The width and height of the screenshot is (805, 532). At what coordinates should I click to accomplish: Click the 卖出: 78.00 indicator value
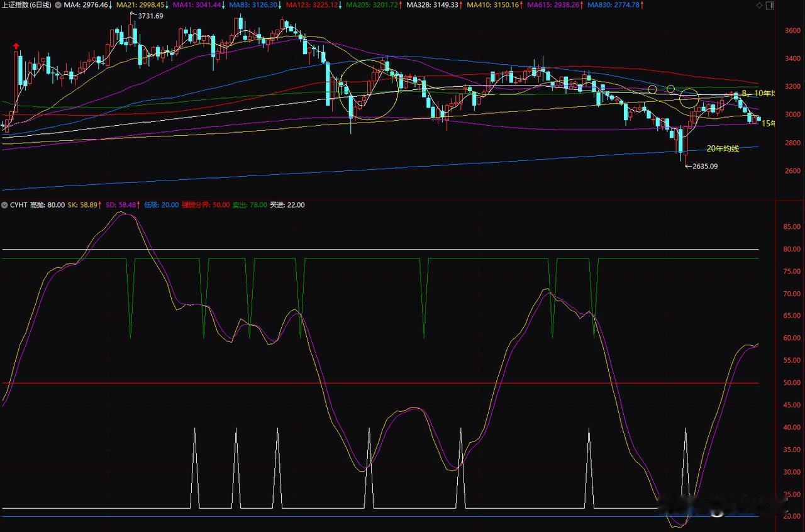250,205
